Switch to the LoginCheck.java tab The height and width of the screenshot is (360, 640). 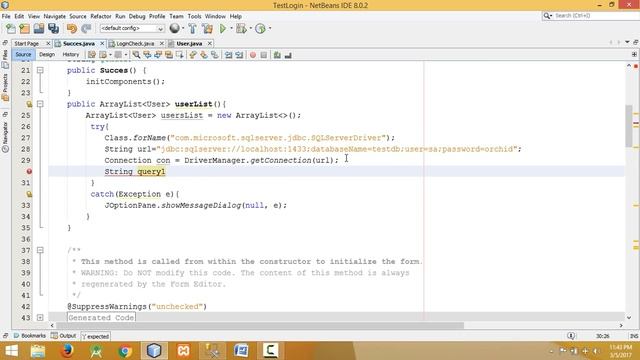point(135,43)
